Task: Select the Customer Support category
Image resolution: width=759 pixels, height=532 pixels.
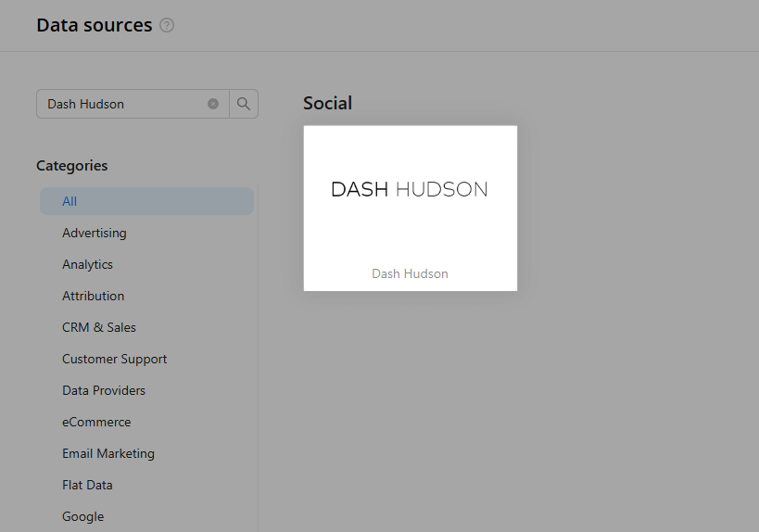Action: [114, 359]
